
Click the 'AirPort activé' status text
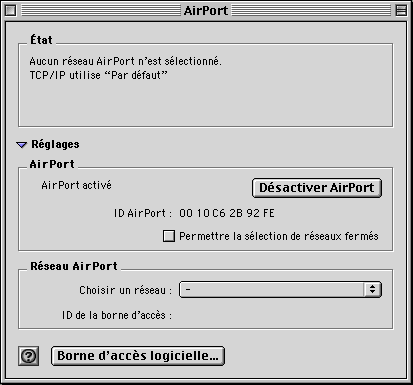tap(76, 185)
